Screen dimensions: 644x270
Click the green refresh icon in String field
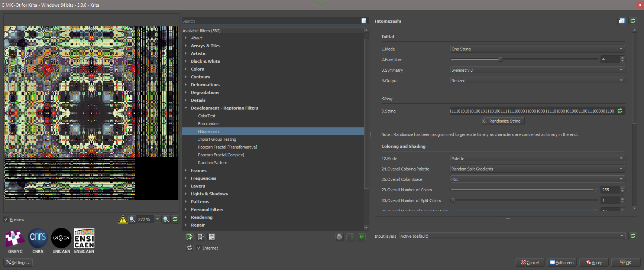620,111
